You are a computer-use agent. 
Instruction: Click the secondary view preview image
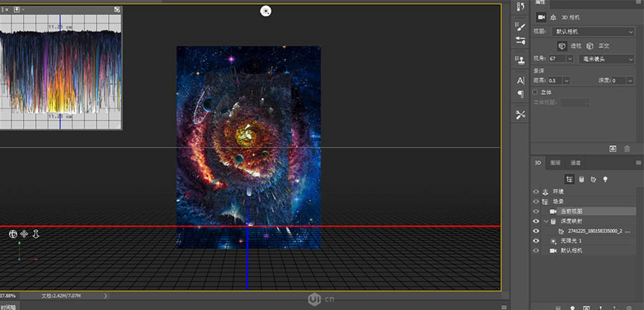(60, 72)
